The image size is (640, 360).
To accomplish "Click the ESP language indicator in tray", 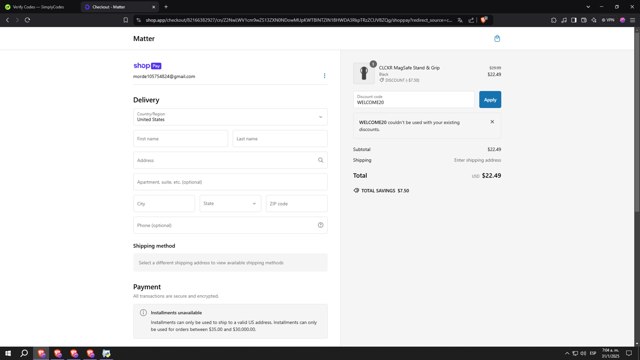I will pos(593,353).
